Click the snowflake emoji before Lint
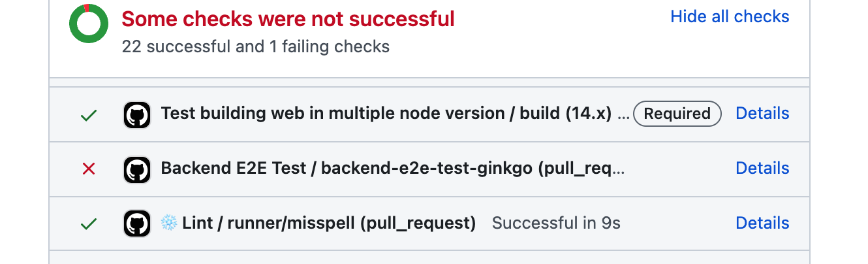This screenshot has width=868, height=264. click(169, 223)
